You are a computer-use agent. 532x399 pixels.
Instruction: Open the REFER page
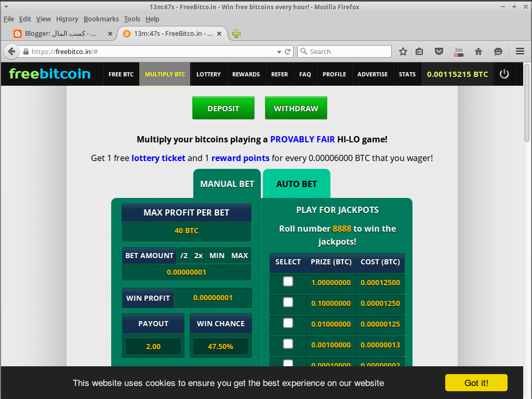click(280, 74)
